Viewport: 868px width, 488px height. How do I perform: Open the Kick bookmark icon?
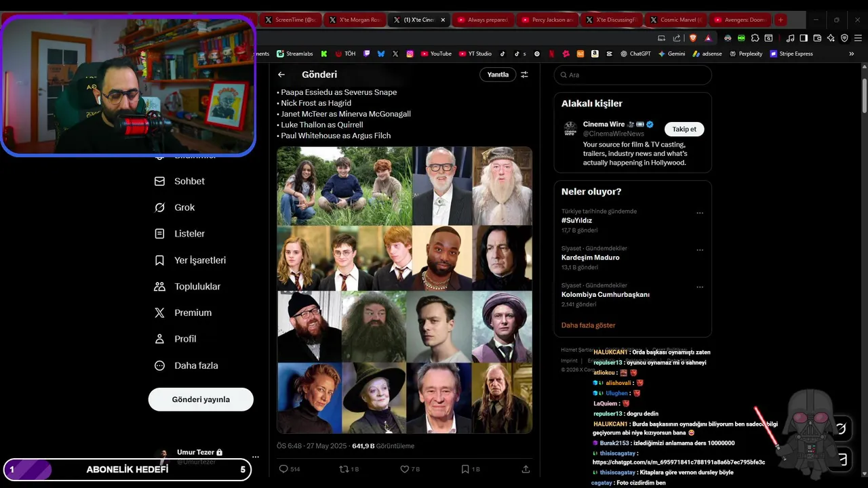[x=324, y=54]
